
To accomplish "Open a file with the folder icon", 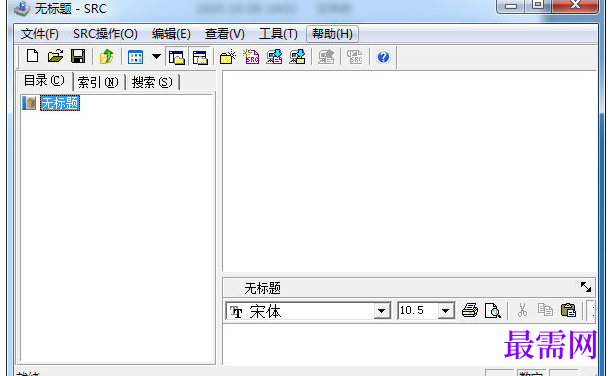I will pyautogui.click(x=55, y=57).
